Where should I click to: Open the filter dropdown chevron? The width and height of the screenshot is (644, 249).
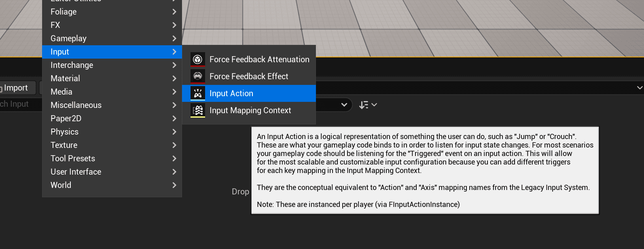click(344, 105)
